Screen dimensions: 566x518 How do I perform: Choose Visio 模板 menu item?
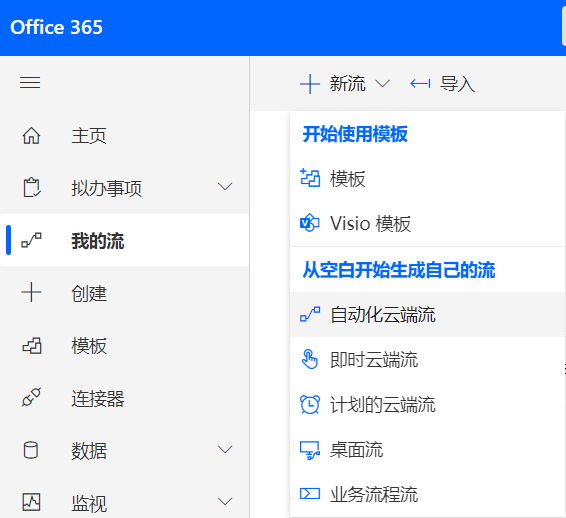(x=427, y=223)
